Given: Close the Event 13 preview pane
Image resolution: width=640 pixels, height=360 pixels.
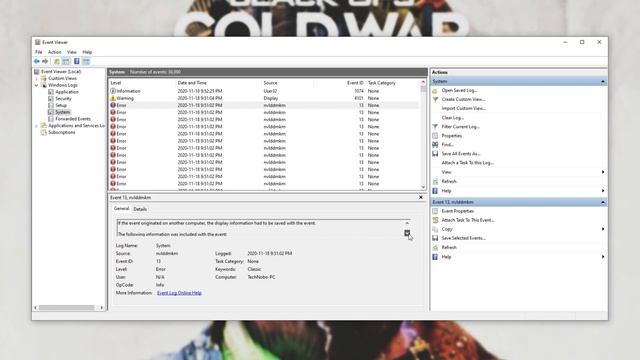Looking at the screenshot, I should click(421, 197).
